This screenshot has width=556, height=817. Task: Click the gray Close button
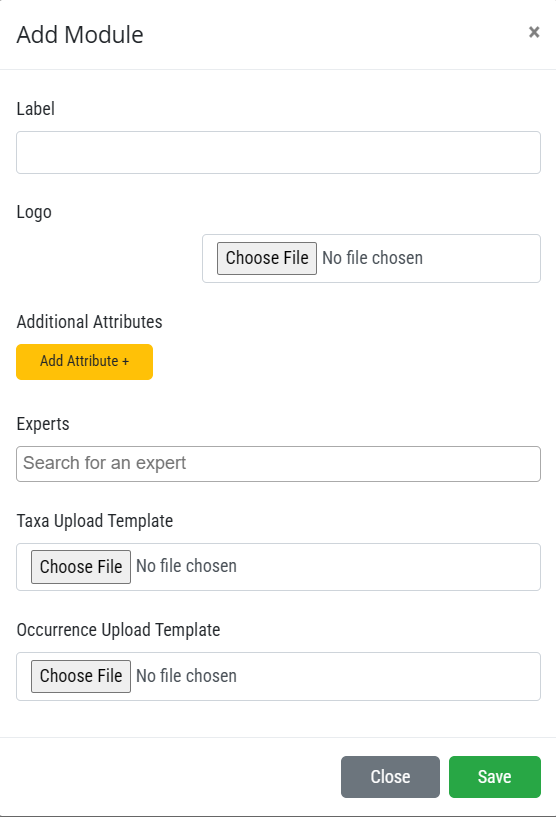[x=390, y=777]
